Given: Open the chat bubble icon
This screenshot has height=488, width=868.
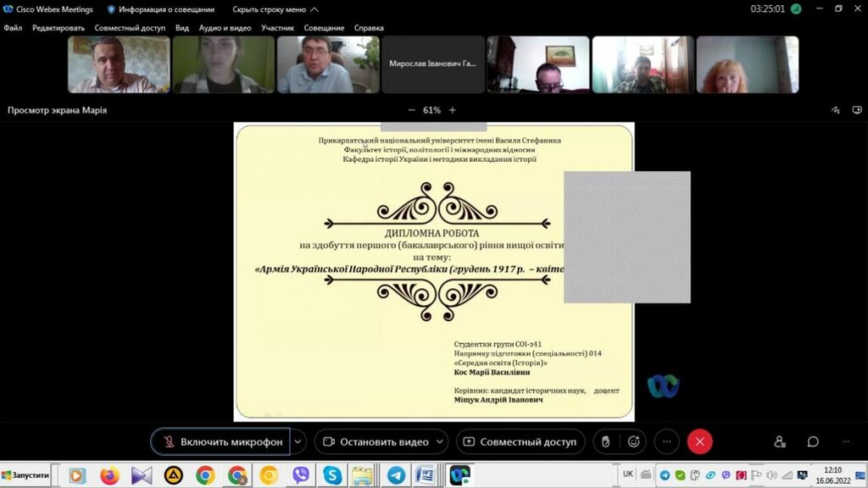Looking at the screenshot, I should pyautogui.click(x=812, y=441).
